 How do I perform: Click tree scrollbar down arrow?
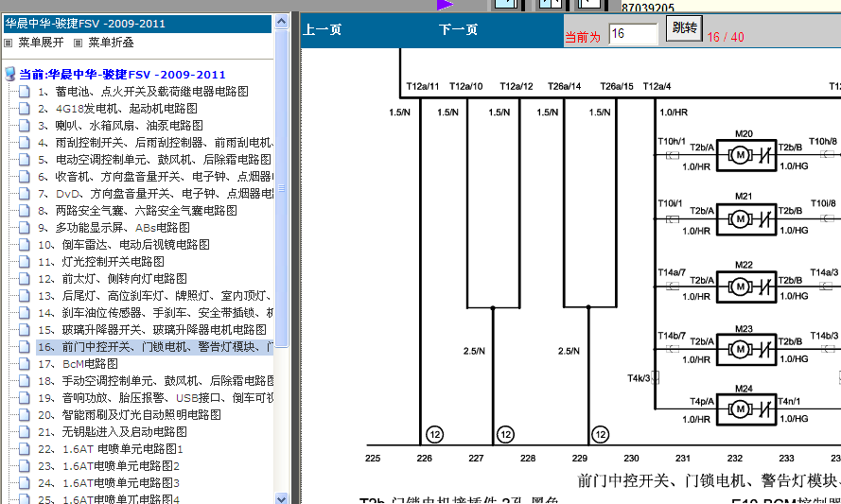(282, 498)
